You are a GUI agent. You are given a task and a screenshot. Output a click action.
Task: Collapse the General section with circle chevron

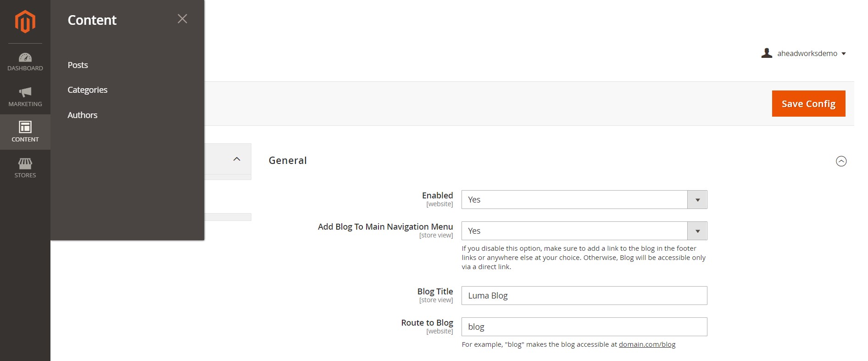[x=841, y=161]
